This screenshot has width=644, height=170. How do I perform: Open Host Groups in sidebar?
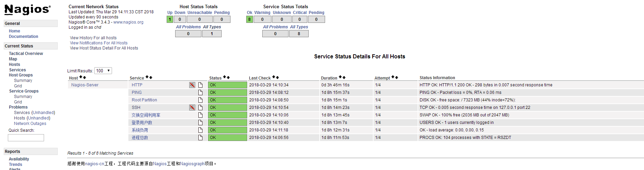click(21, 75)
